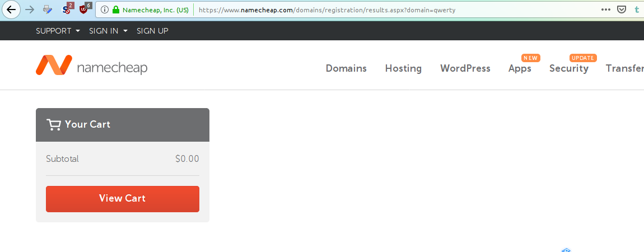Click the Namecheap, Inc. (US) certificate label
This screenshot has width=644, height=252.
pyautogui.click(x=156, y=10)
